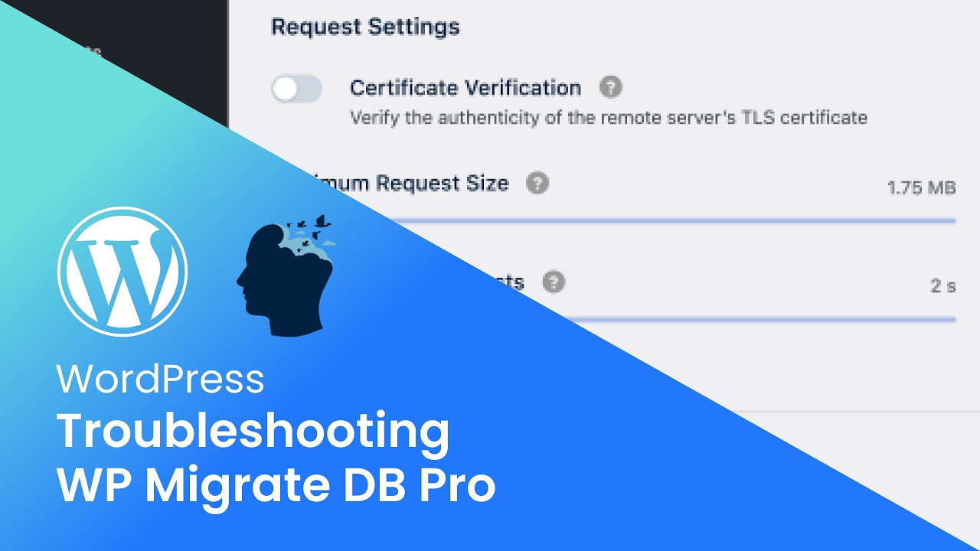Image resolution: width=980 pixels, height=551 pixels.
Task: Adjust the Maximum Request Size slider track
Action: click(x=674, y=220)
